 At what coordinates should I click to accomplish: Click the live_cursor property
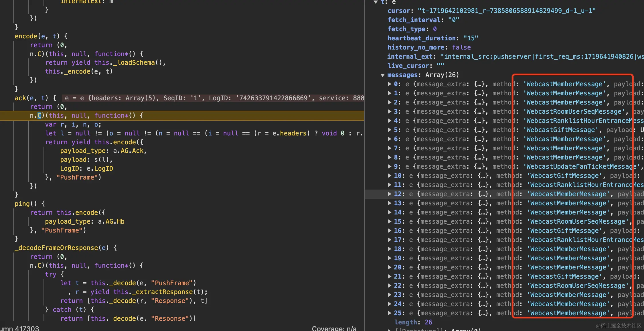click(x=416, y=66)
